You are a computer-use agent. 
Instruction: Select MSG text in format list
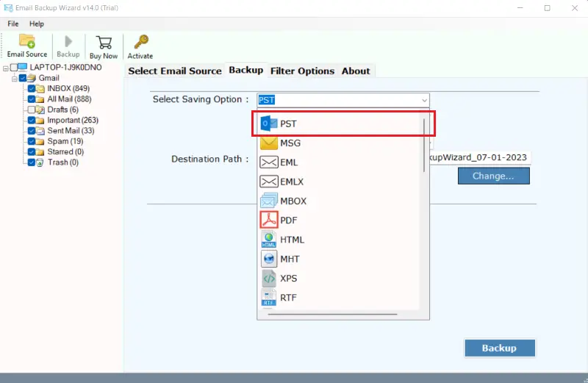click(290, 143)
